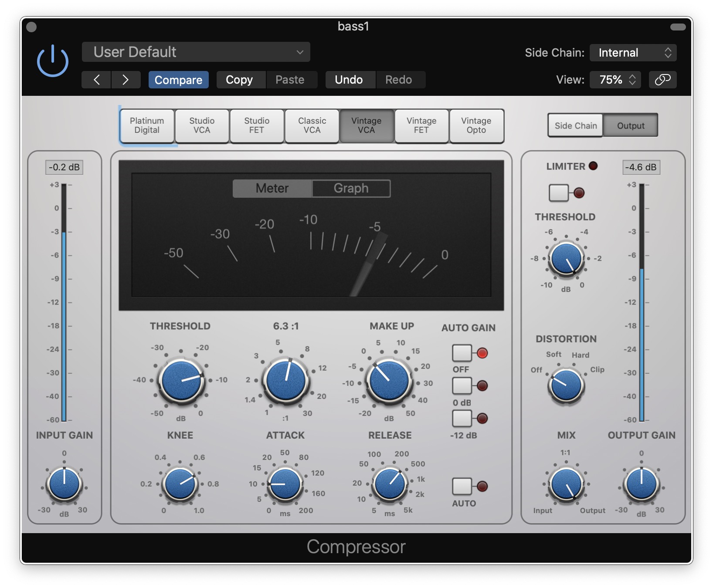Click the Undo button
This screenshot has width=713, height=588.
349,80
